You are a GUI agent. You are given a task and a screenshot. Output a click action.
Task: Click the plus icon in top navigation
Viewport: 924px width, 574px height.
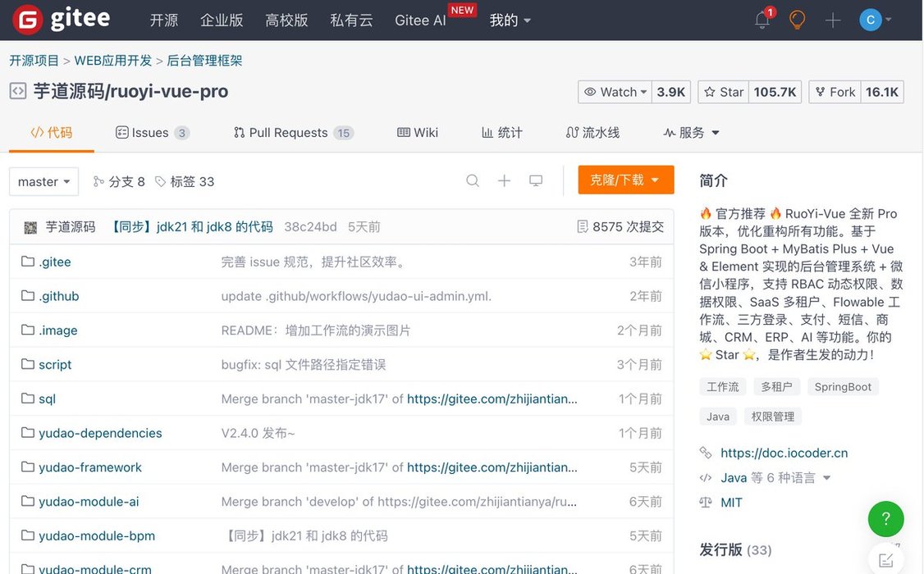(833, 20)
